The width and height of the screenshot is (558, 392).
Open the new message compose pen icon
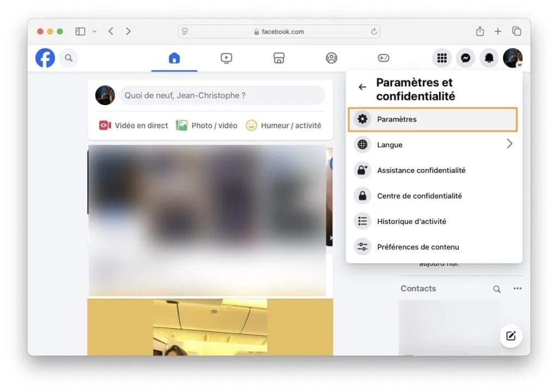(x=511, y=336)
